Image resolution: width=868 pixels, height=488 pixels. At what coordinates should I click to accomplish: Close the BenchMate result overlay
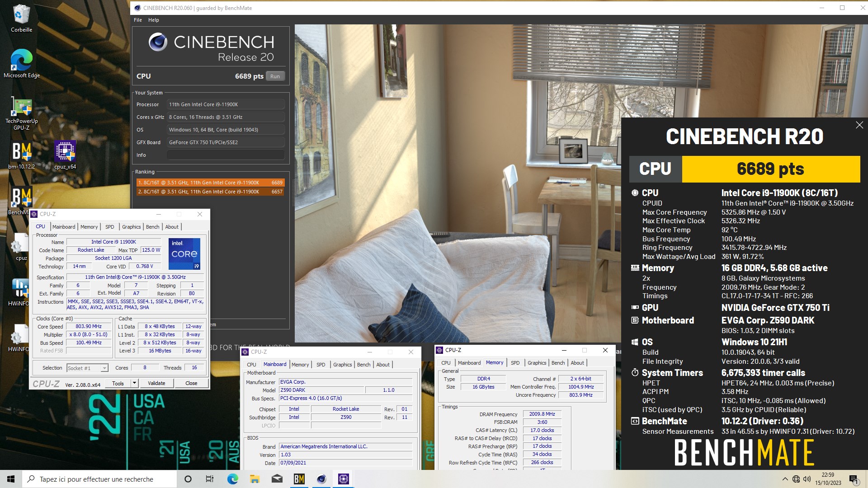(x=859, y=125)
